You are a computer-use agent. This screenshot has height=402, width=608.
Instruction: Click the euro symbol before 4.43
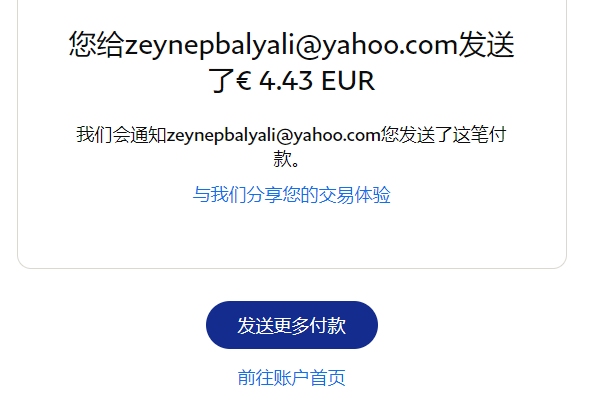coord(244,81)
